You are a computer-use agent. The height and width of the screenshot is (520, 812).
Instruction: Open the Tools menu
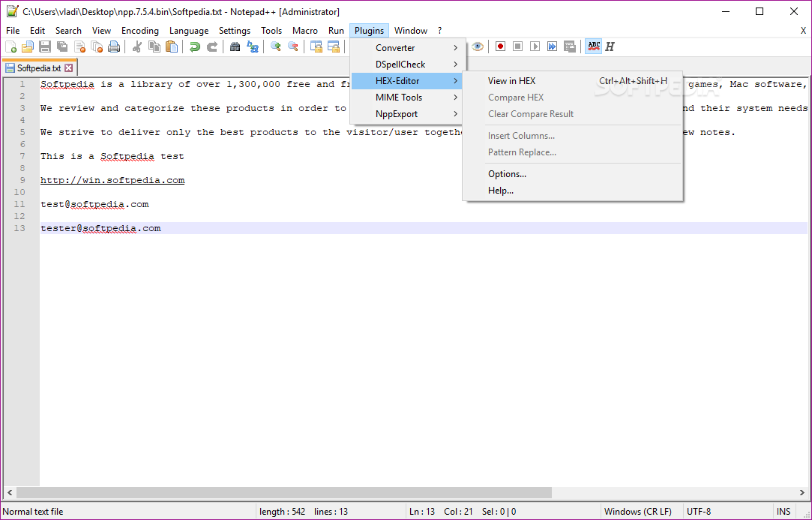click(271, 31)
